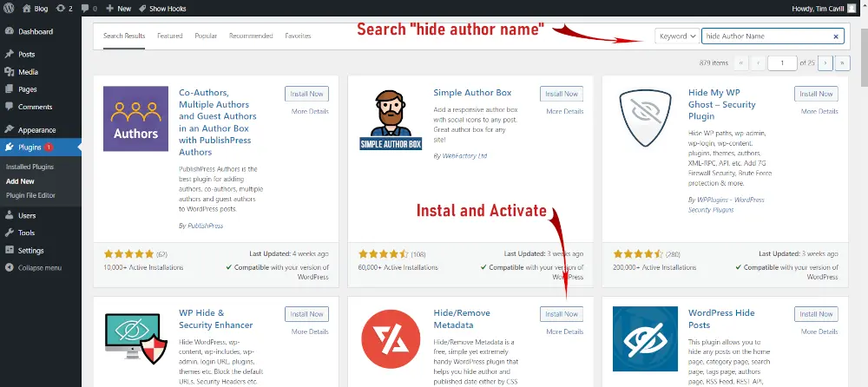Install Hide My WP Ghost plugin
Image resolution: width=868 pixels, height=387 pixels.
point(816,94)
